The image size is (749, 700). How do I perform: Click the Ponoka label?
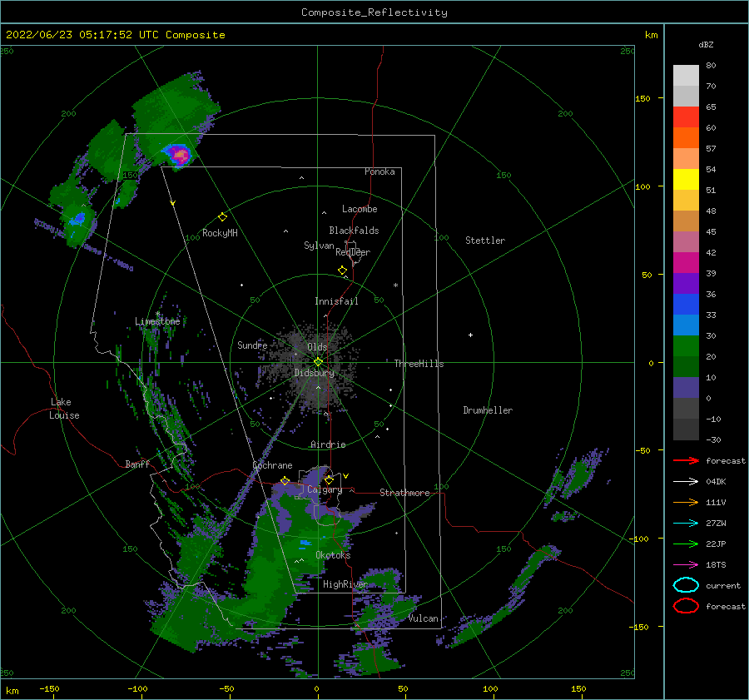click(x=379, y=171)
